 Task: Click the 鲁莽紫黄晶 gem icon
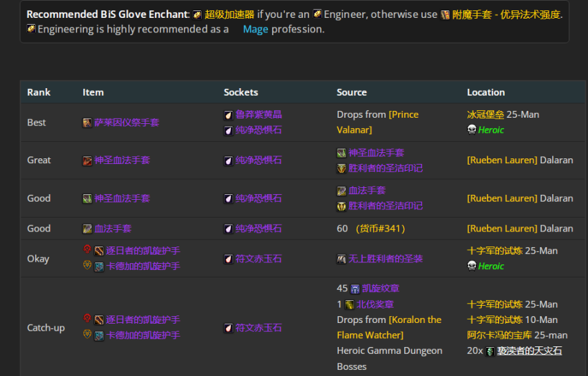229,115
